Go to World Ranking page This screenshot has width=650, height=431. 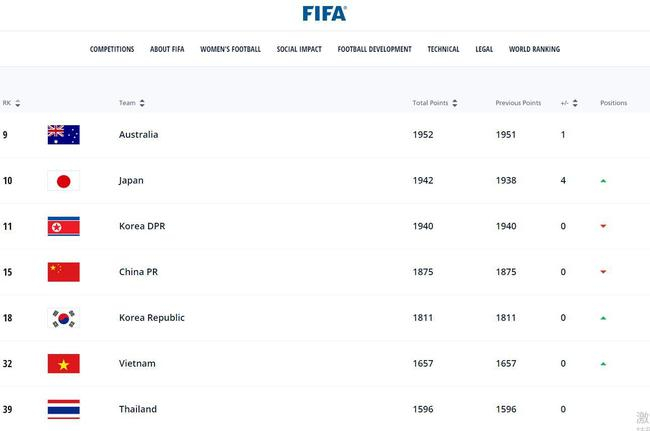[534, 49]
